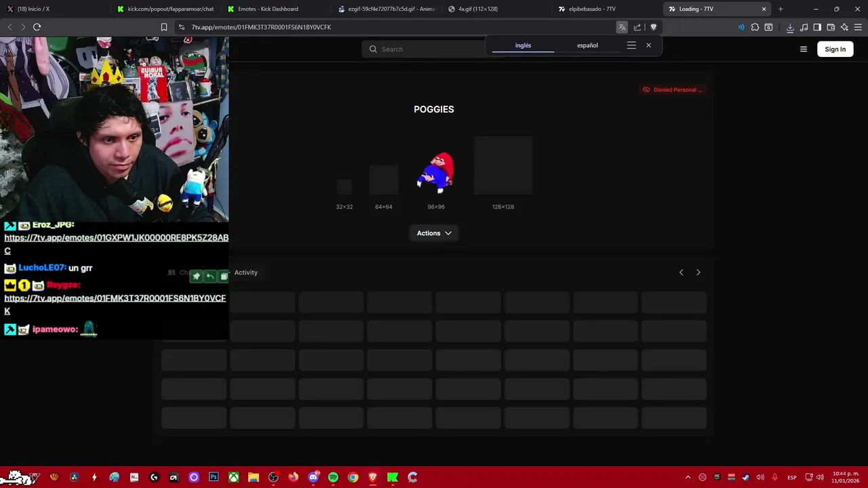Expand the Actions dropdown
The image size is (868, 488).
point(434,233)
